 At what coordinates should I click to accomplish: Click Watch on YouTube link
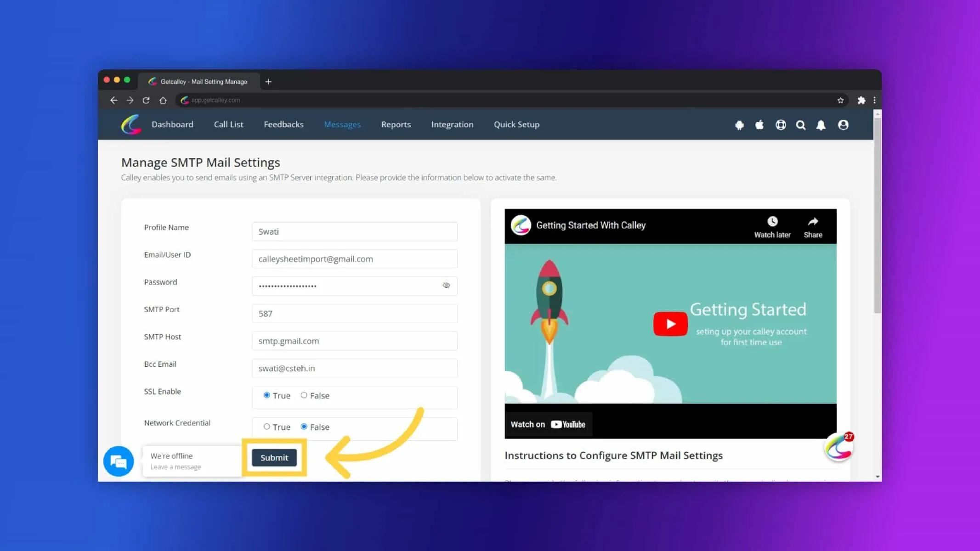coord(548,424)
